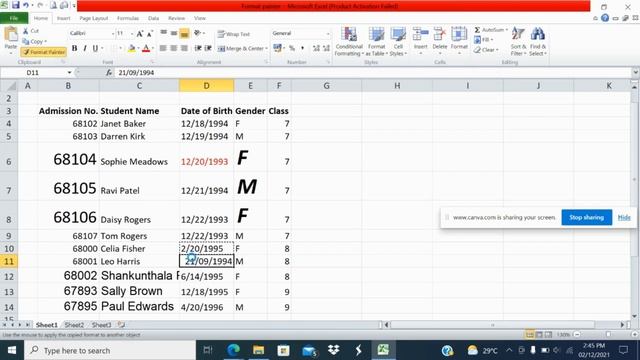
Task: Click the Insert cells icon
Action: 420,34
